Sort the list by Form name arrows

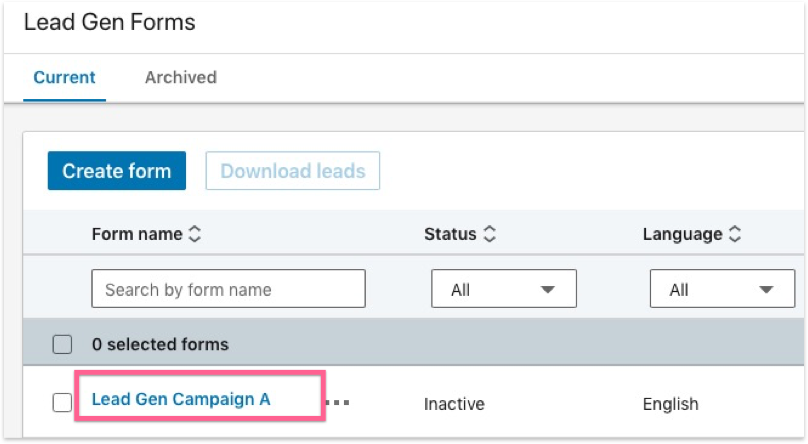point(195,234)
